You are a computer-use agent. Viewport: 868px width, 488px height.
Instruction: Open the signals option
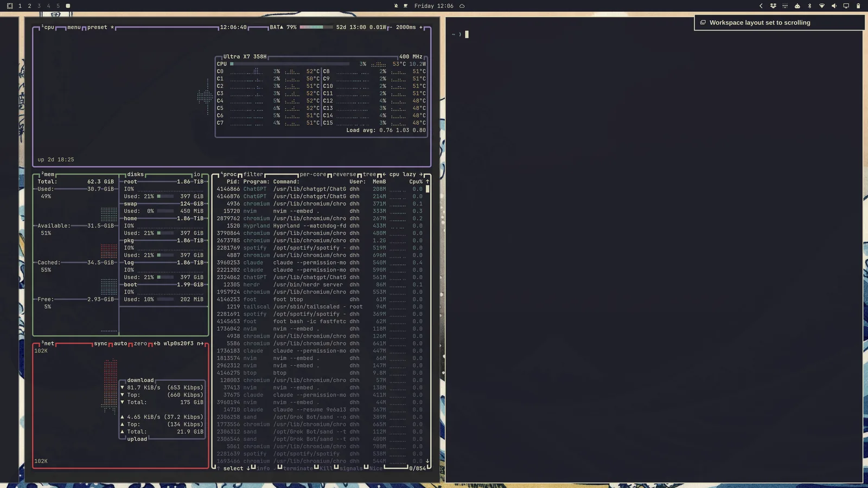[351, 468]
